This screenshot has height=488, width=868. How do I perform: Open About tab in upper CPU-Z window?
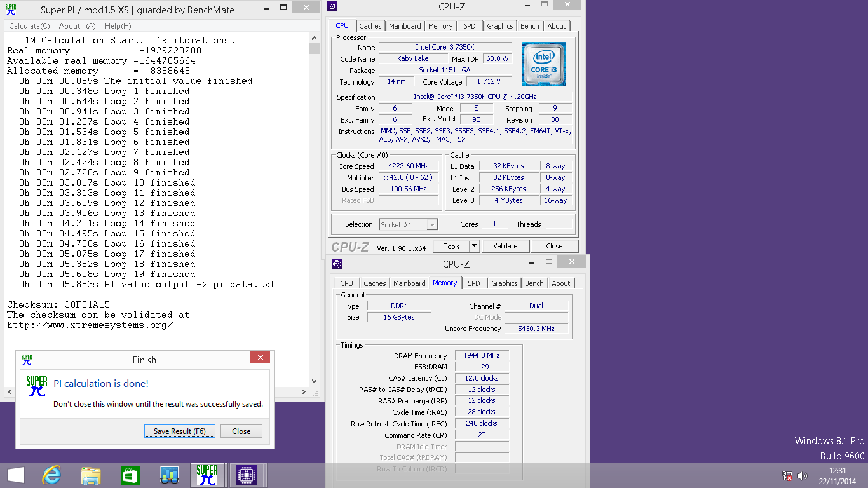pos(557,26)
